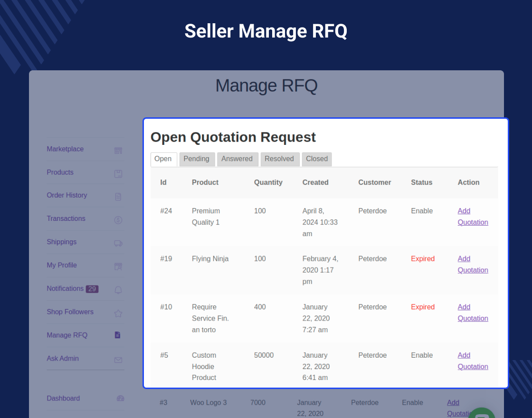Click the Notifications bell icon
This screenshot has height=418, width=532.
point(118,290)
